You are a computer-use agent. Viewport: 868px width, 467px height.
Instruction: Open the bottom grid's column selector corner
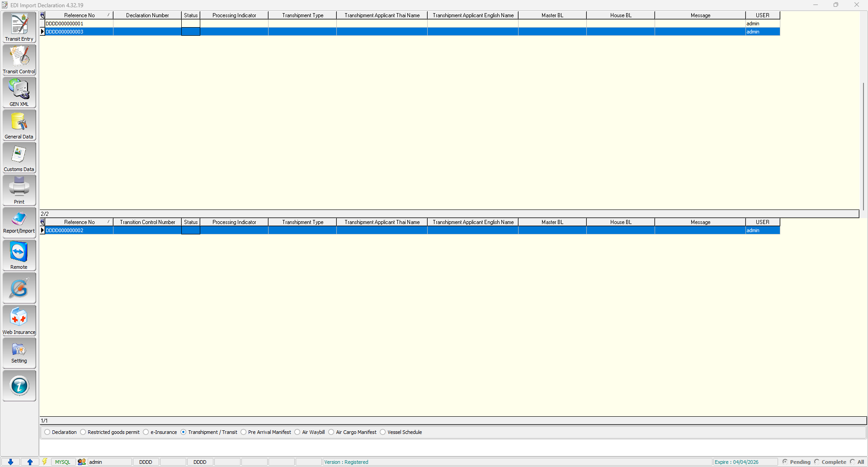click(42, 222)
